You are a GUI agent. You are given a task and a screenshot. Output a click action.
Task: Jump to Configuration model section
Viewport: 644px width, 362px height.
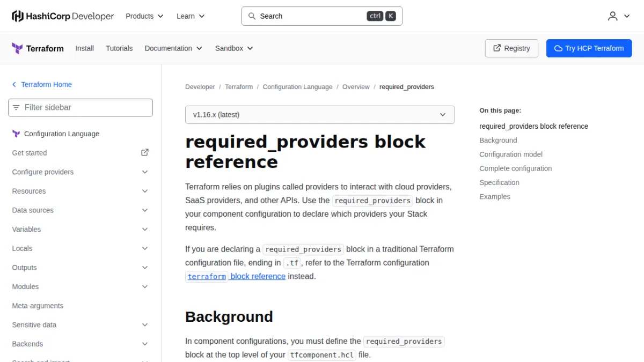coord(511,154)
